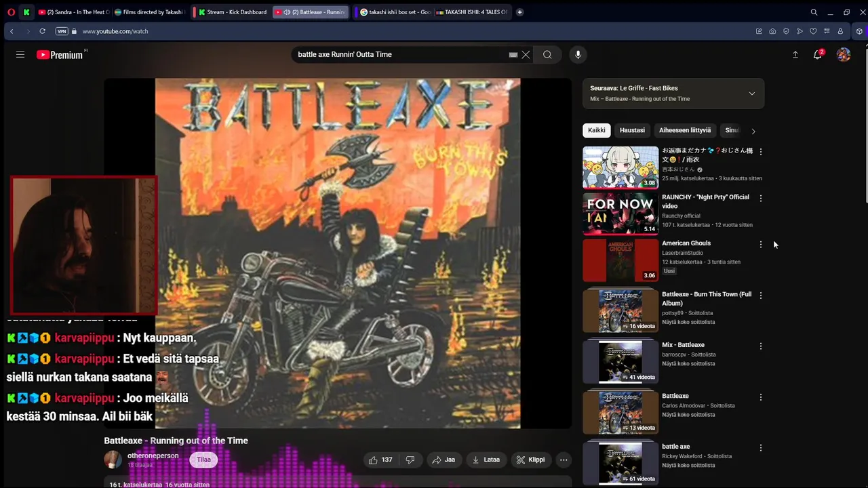
Task: Open Opera easy setup sliders icon
Action: (827, 31)
